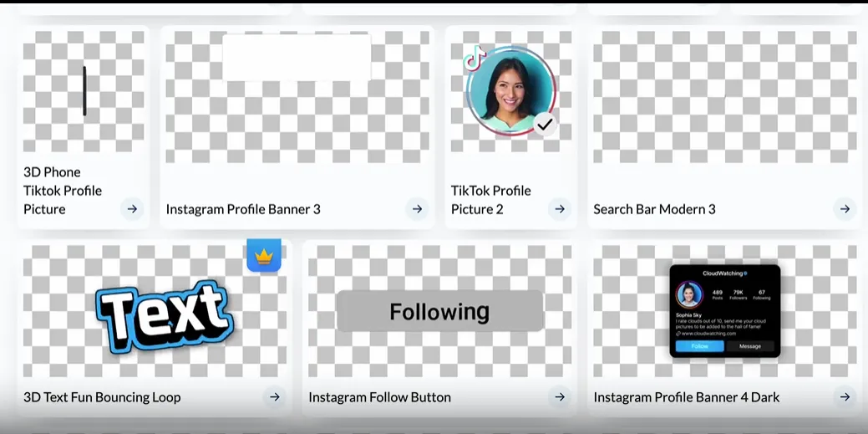
Task: Click arrow icon on 3D Text Fun Bouncing Loop
Action: (x=275, y=397)
